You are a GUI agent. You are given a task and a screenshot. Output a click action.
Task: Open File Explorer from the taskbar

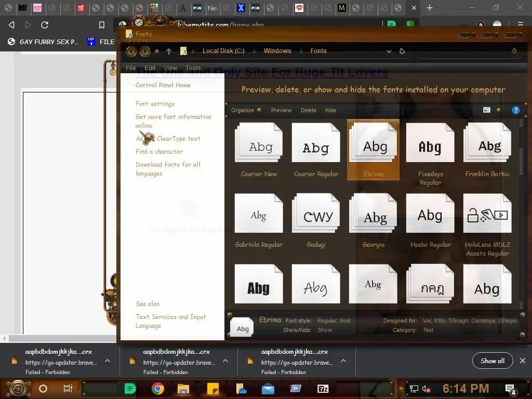tap(183, 389)
